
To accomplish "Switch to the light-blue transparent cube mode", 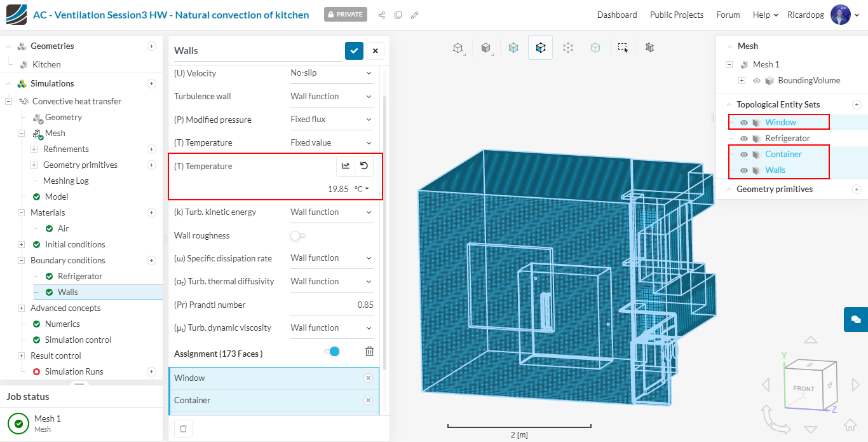I will [x=595, y=47].
